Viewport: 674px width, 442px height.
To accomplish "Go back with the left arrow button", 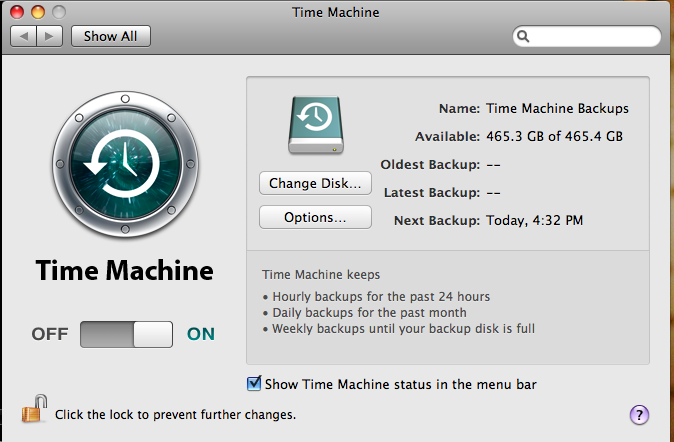I will (23, 36).
